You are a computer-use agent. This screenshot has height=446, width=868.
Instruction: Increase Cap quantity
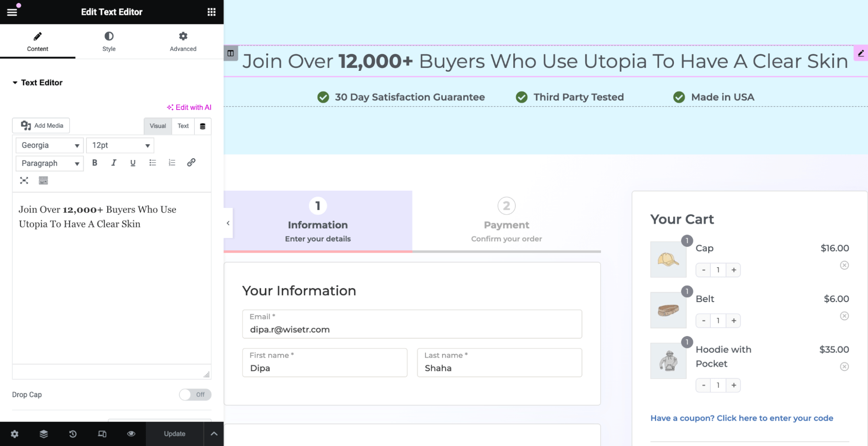[733, 270]
